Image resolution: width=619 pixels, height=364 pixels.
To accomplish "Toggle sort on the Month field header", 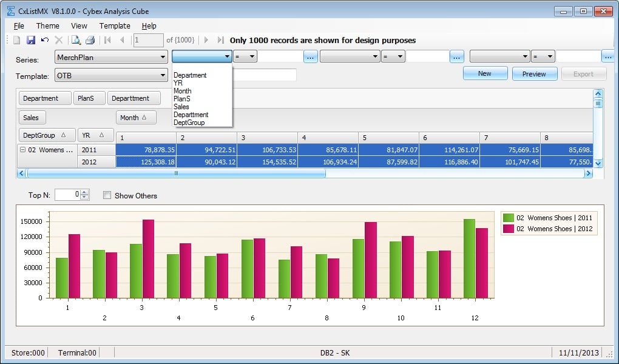I will coord(136,118).
